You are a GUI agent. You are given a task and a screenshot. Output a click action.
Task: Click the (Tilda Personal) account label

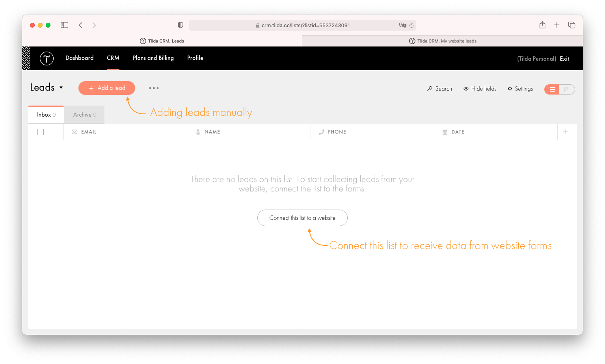[536, 59]
